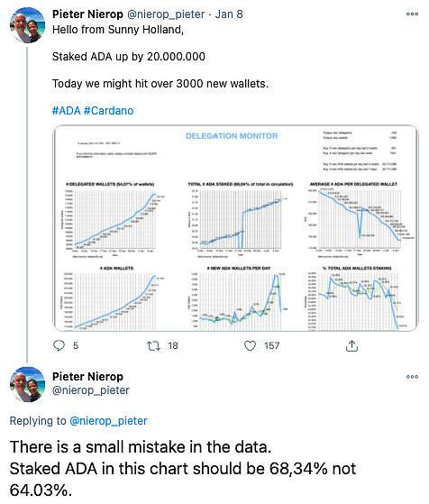Open Delegation Monitor chart image
The width and height of the screenshot is (429, 504).
[x=235, y=228]
